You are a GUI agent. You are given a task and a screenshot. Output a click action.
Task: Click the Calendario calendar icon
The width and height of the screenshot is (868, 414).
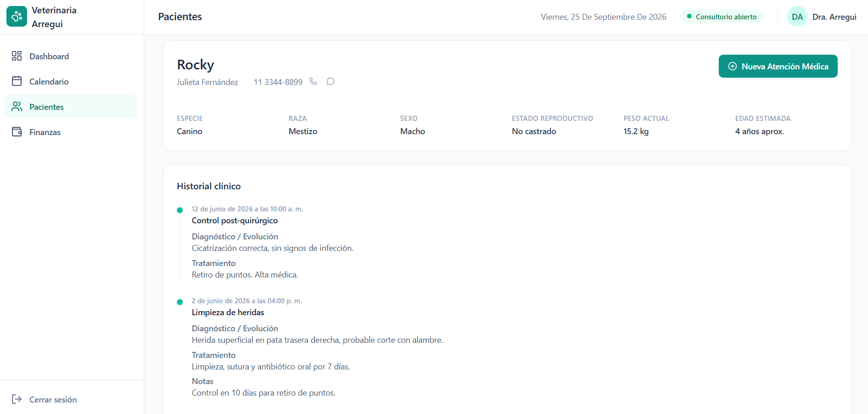click(x=17, y=81)
